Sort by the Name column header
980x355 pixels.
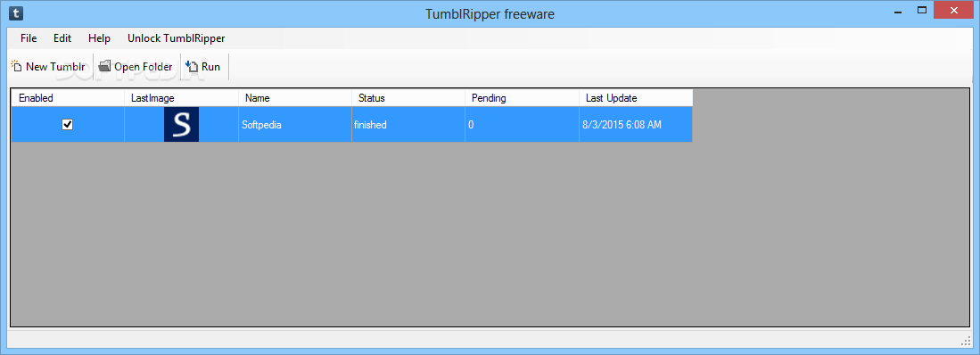[295, 98]
